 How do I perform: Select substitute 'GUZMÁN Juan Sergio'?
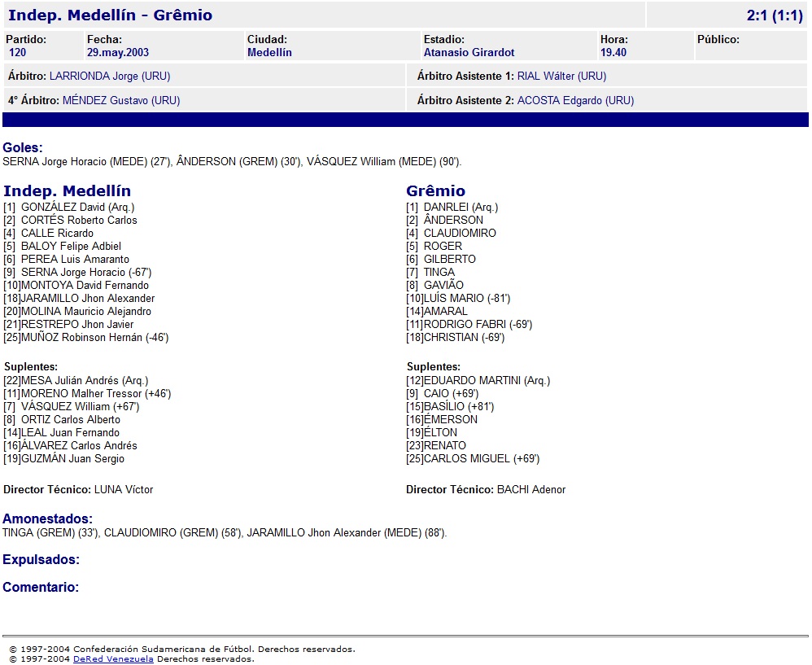click(72, 458)
